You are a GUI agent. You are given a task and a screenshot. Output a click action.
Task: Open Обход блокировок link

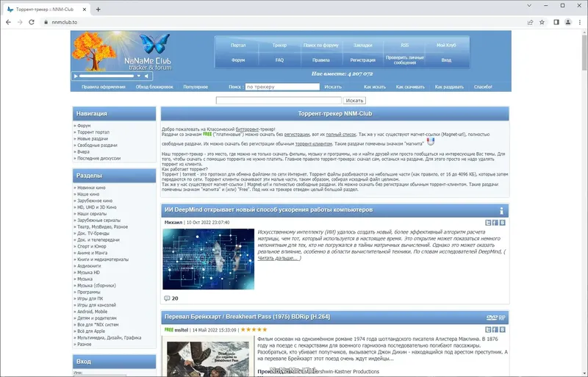point(154,87)
